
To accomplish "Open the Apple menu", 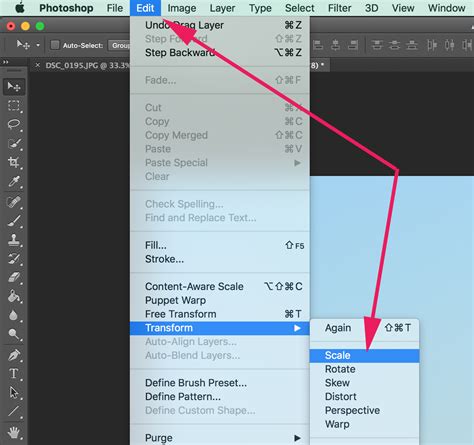I will pos(20,8).
